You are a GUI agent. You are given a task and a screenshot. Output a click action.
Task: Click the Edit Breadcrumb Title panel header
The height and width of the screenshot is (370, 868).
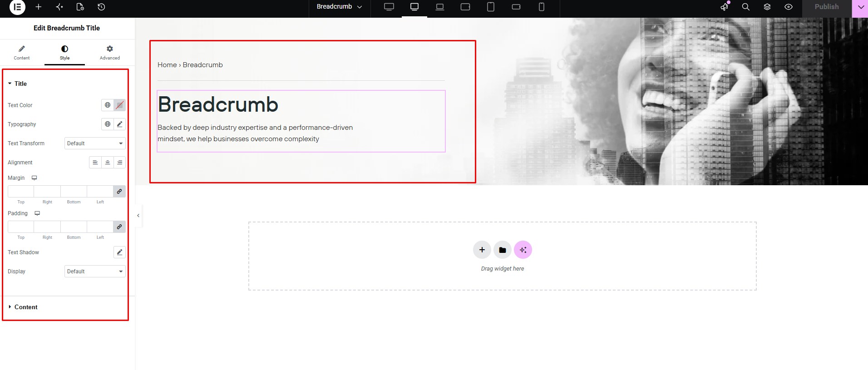(67, 28)
